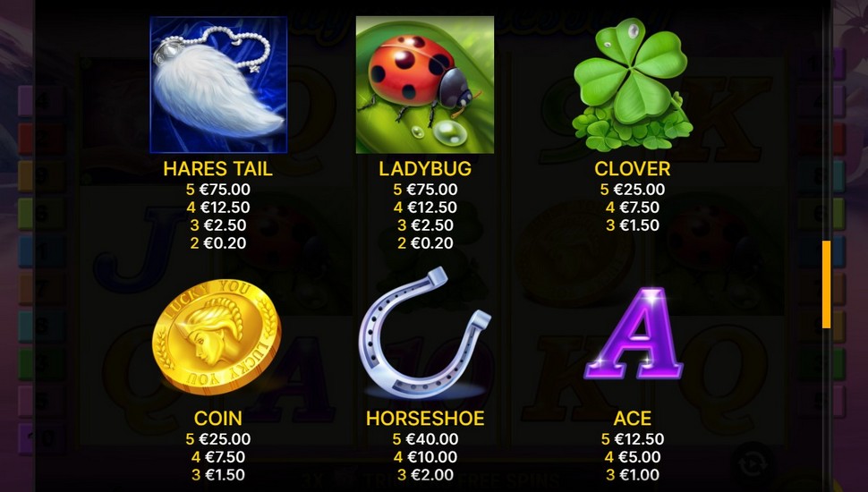Click Coin 5-symbol €25.00 payout
The height and width of the screenshot is (492, 868).
(x=218, y=439)
